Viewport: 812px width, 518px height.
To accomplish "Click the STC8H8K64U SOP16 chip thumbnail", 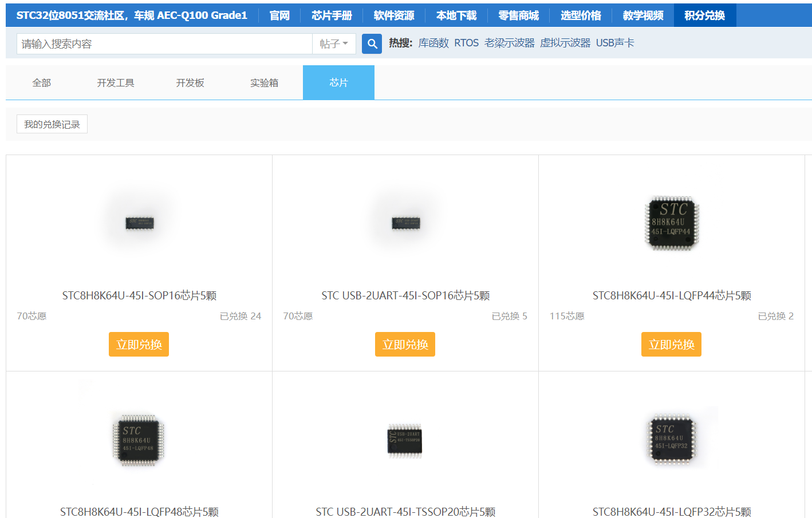I will point(139,223).
